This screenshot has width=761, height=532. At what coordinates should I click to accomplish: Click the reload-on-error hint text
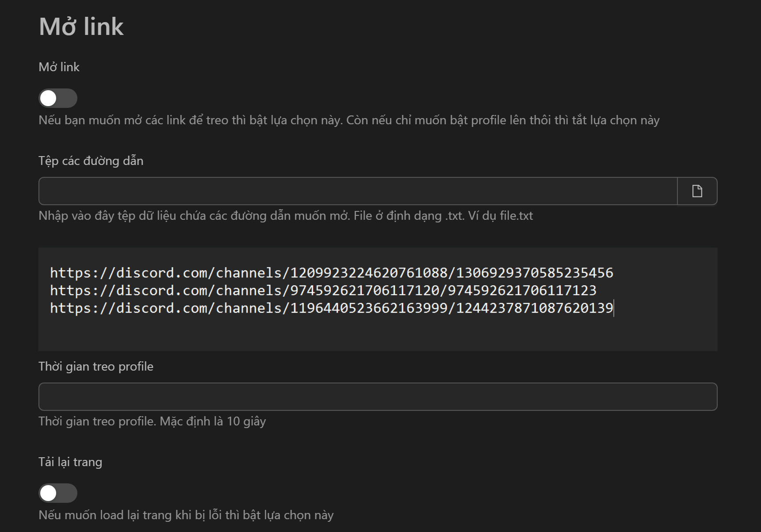(186, 515)
